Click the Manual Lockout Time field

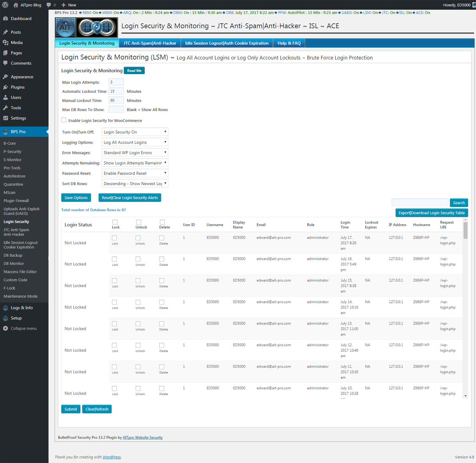tap(116, 100)
